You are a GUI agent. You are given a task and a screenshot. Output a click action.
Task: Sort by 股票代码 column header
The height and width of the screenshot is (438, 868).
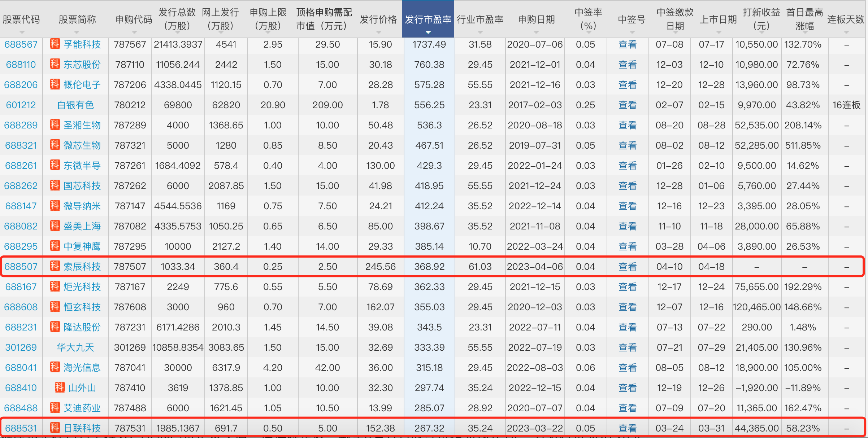point(21,19)
